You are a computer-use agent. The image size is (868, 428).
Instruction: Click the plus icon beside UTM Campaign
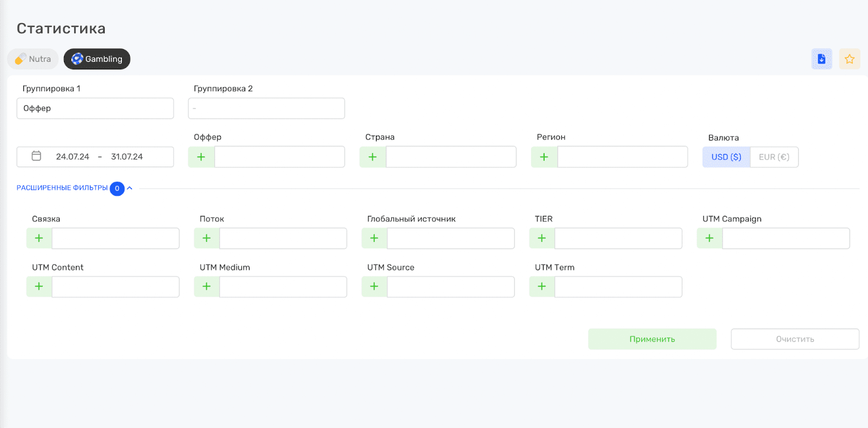(x=710, y=238)
